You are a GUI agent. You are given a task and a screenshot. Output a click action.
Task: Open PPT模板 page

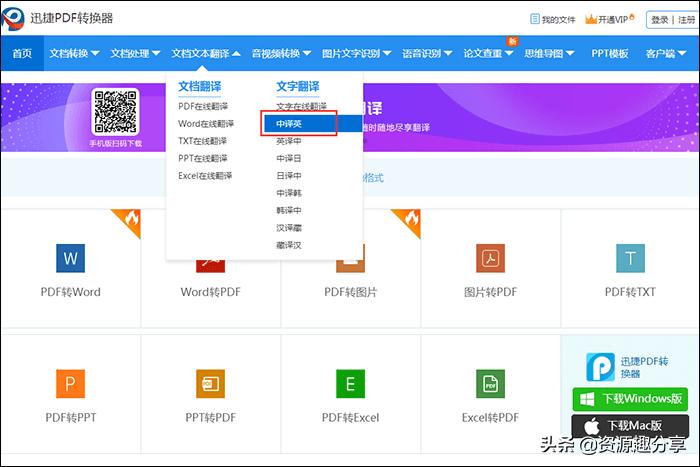(610, 54)
